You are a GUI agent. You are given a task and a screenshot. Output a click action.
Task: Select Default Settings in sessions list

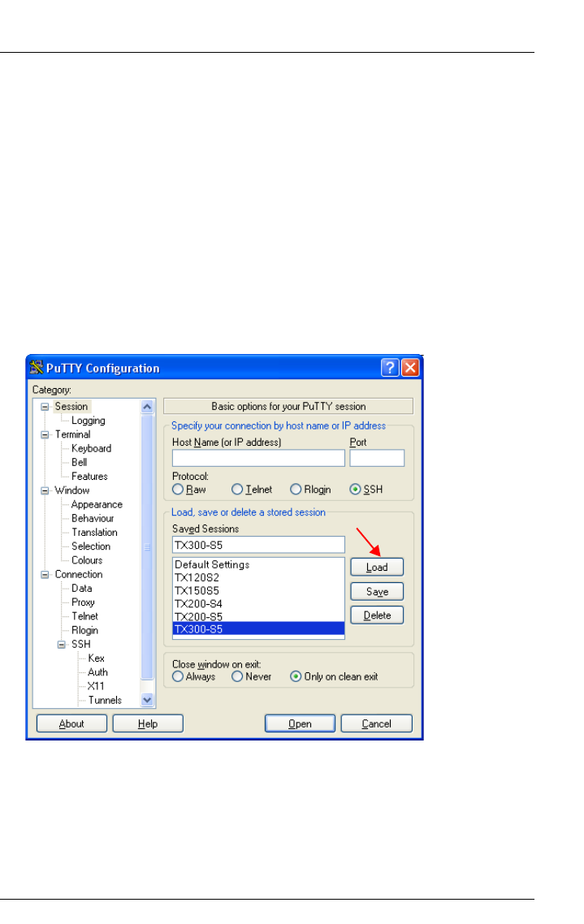tap(259, 564)
